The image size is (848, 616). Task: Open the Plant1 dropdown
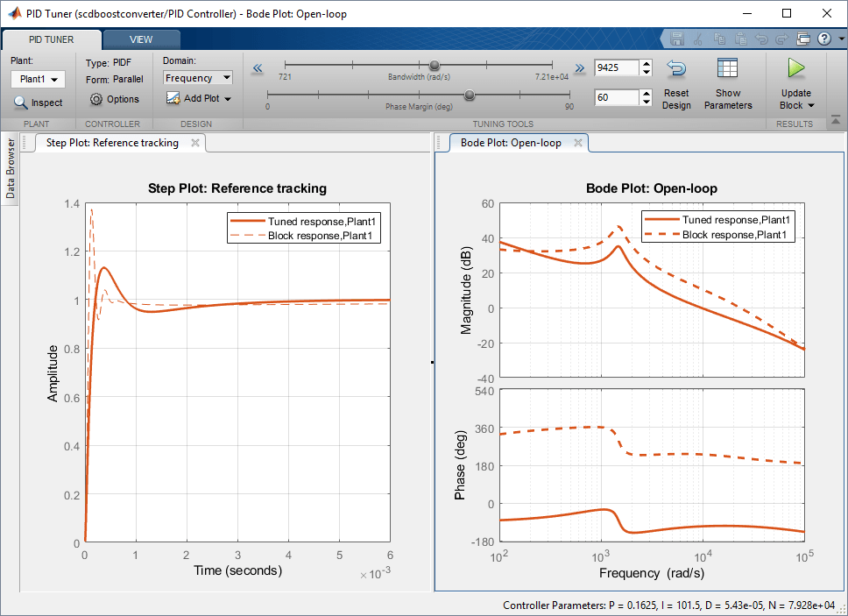[x=38, y=79]
